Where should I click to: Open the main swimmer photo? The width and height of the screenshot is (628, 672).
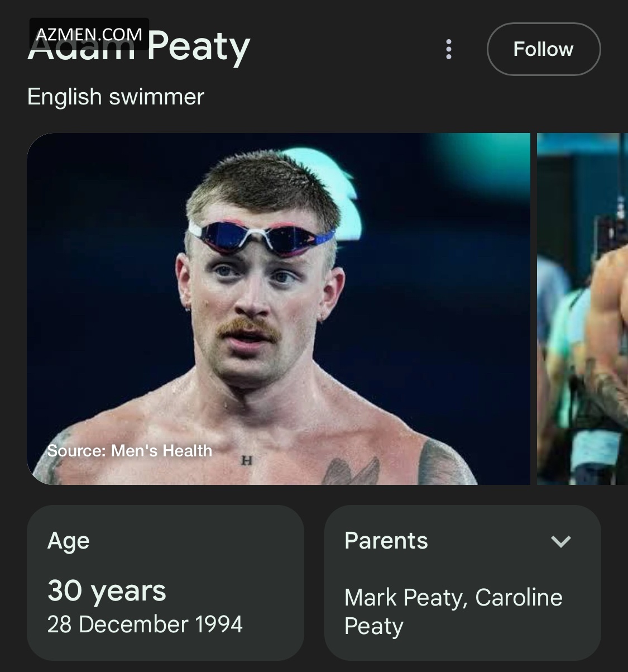pos(278,308)
